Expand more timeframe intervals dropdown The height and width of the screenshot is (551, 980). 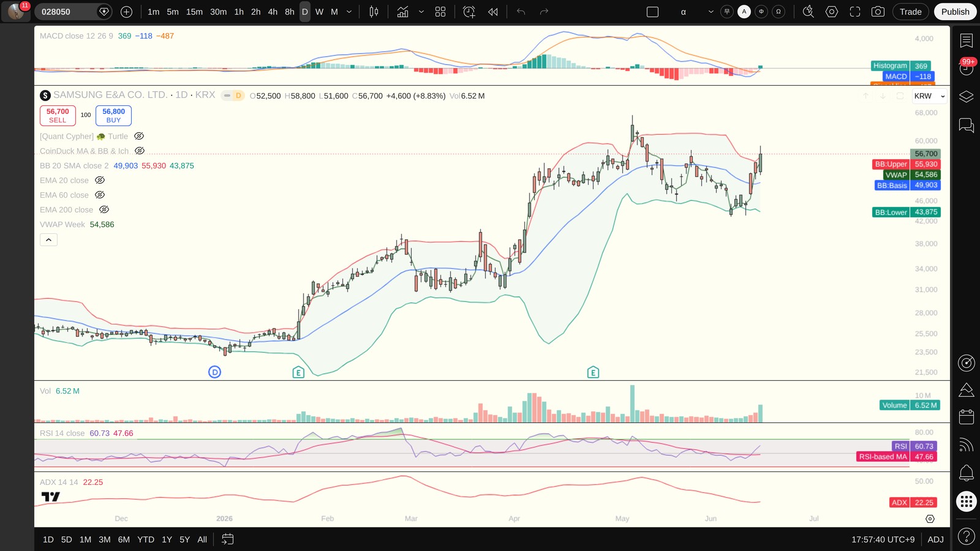(349, 12)
